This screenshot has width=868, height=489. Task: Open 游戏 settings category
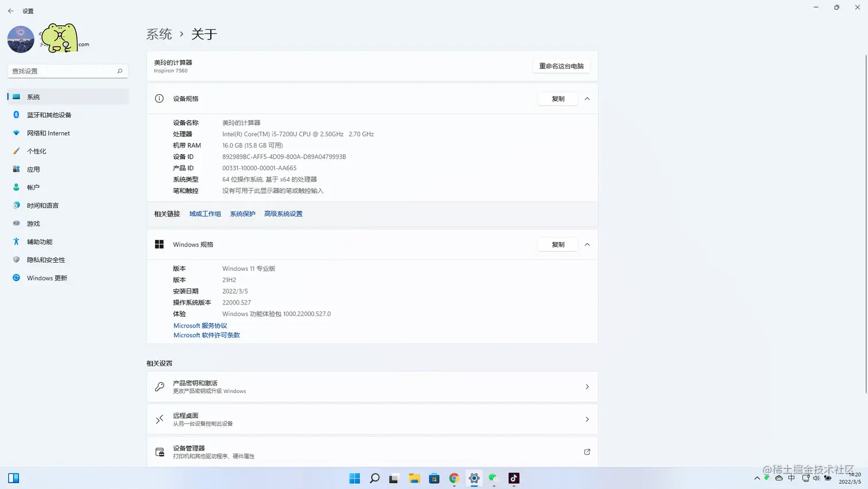tap(68, 224)
